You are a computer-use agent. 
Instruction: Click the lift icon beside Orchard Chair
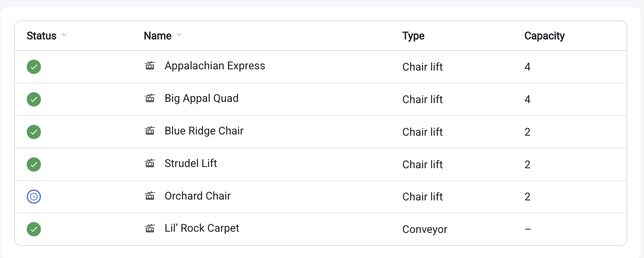[150, 195]
